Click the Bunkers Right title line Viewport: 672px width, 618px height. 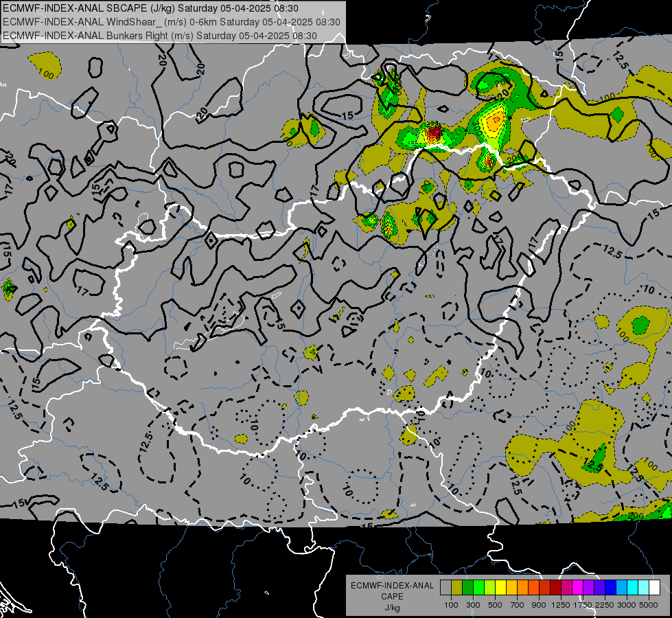[x=160, y=36]
